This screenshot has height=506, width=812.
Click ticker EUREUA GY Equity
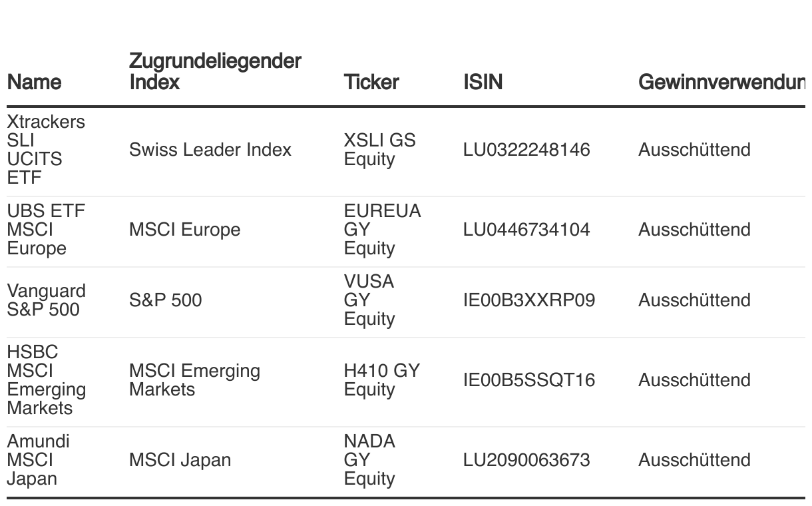point(382,230)
